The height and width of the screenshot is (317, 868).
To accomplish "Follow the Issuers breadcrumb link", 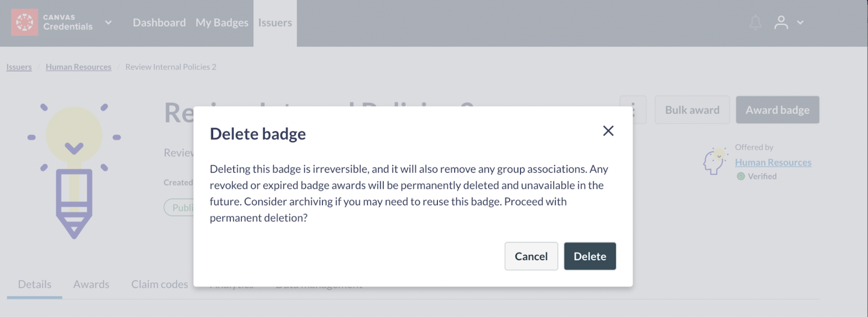I will tap(19, 67).
